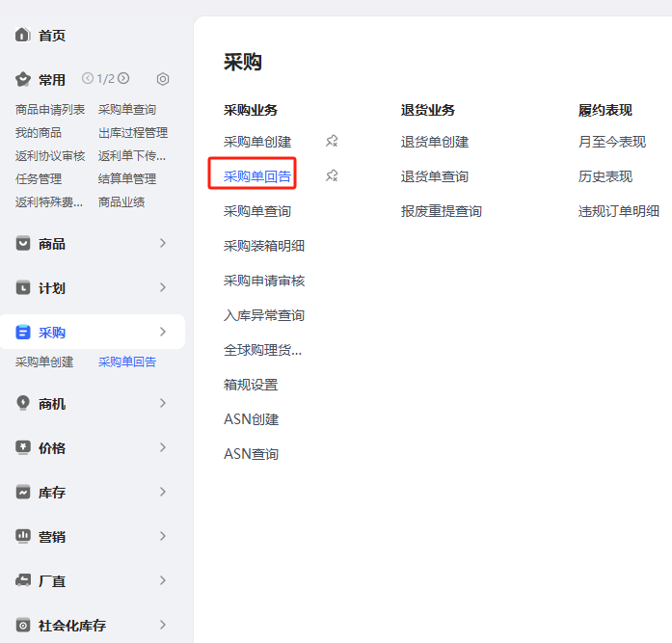
Task: Open the 违规订单明细 link
Action: 618,211
